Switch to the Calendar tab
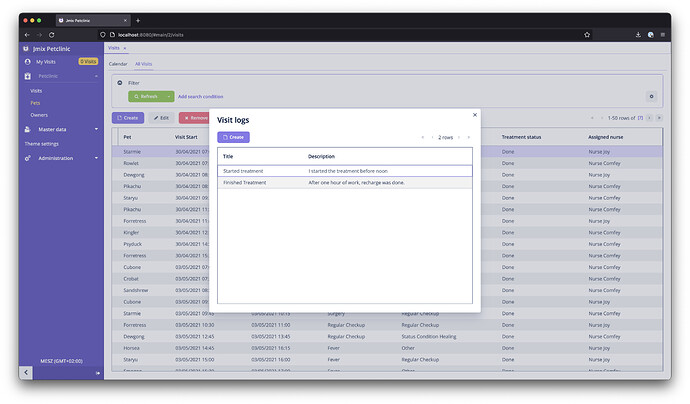Screen dimensions: 690x404 (118, 64)
